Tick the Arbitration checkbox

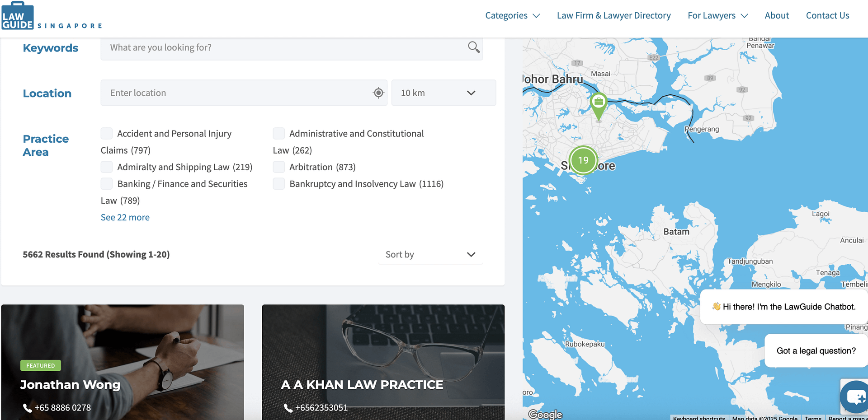[279, 167]
